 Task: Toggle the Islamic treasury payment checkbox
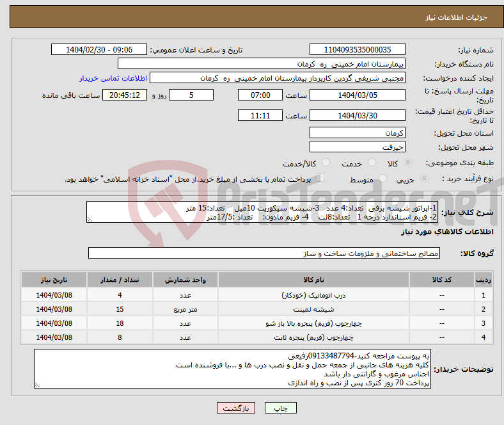click(x=320, y=178)
